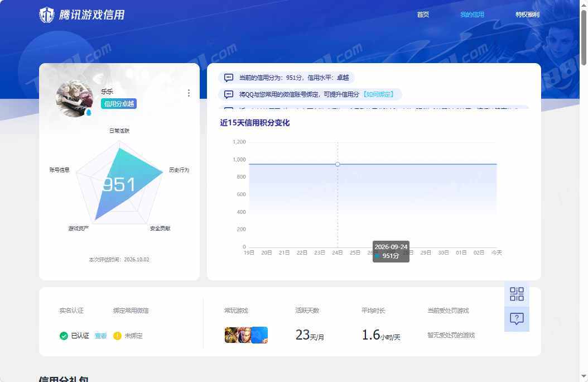588x382 pixels.
Task: Click the 安全贡献 radar label
Action: click(160, 228)
